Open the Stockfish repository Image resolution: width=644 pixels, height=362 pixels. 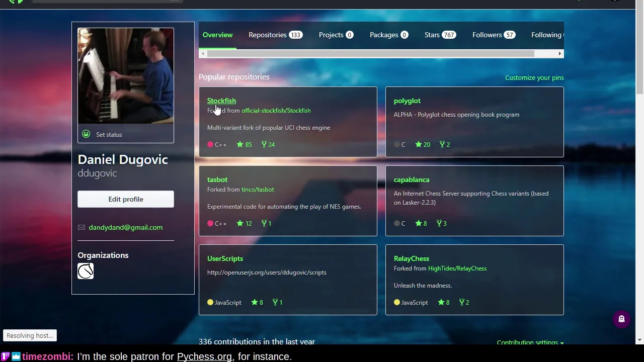tap(221, 101)
